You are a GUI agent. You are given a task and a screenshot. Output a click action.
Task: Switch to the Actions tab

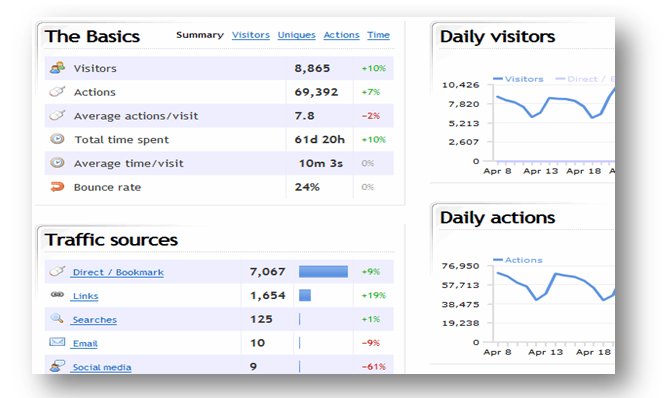pyautogui.click(x=341, y=35)
